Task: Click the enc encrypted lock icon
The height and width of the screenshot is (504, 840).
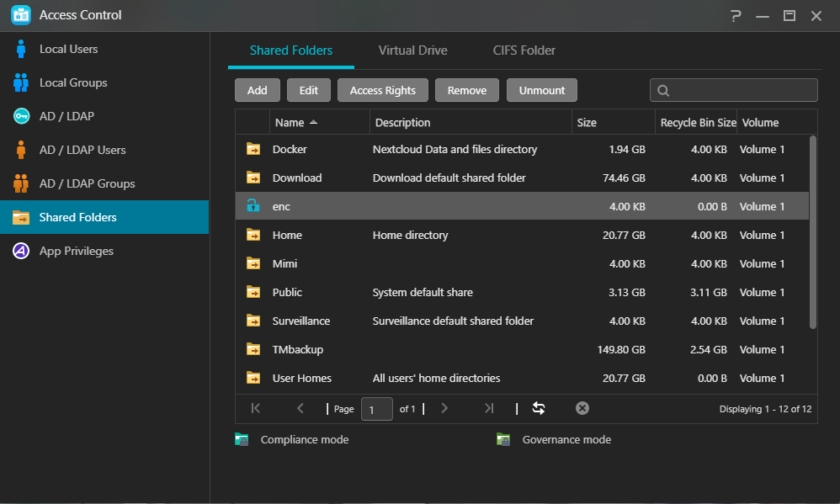Action: point(253,205)
